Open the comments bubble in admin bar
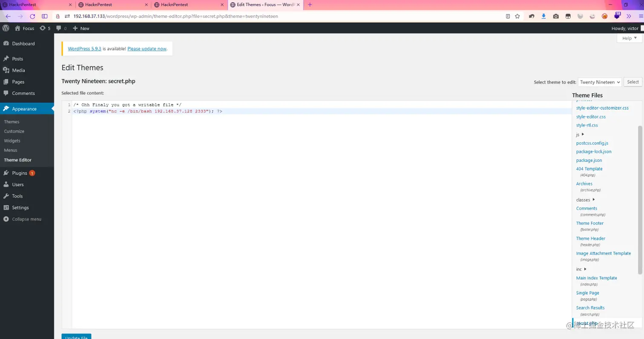644x339 pixels. point(61,28)
